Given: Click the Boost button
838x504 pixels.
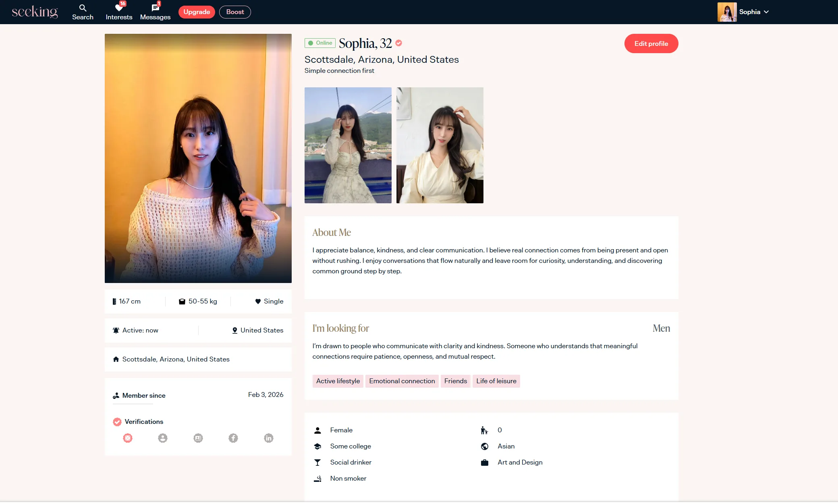Looking at the screenshot, I should [x=235, y=12].
